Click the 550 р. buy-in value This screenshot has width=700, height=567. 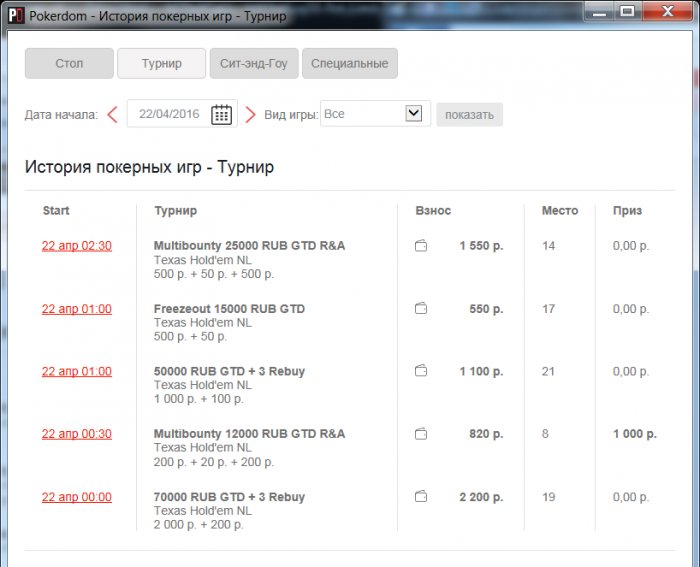486,309
